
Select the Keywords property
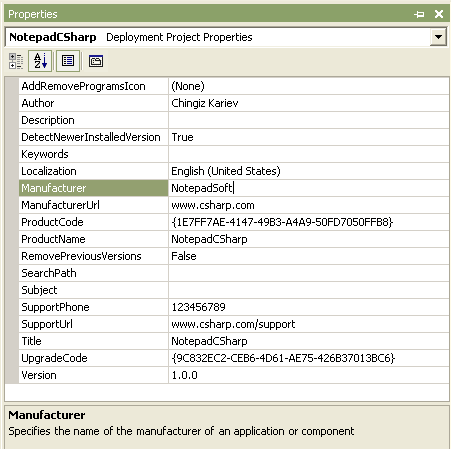[93, 154]
